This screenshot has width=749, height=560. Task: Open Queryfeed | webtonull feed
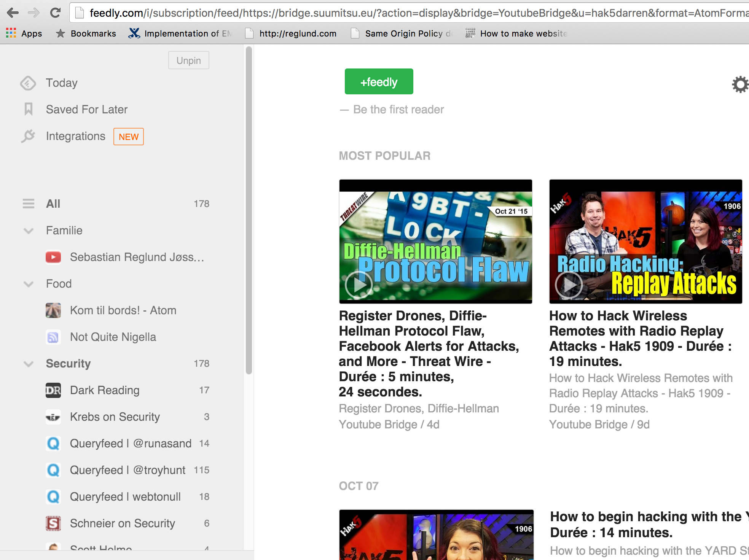126,497
